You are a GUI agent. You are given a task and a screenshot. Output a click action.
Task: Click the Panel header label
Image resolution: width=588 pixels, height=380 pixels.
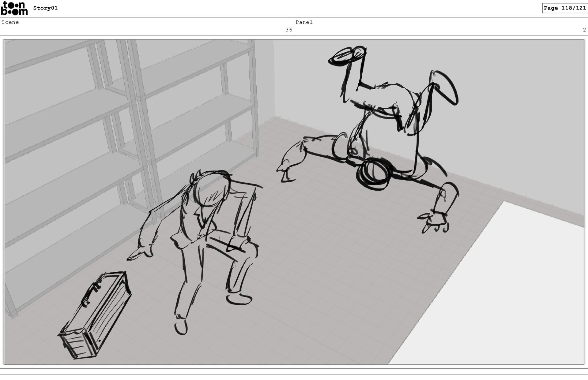click(304, 22)
